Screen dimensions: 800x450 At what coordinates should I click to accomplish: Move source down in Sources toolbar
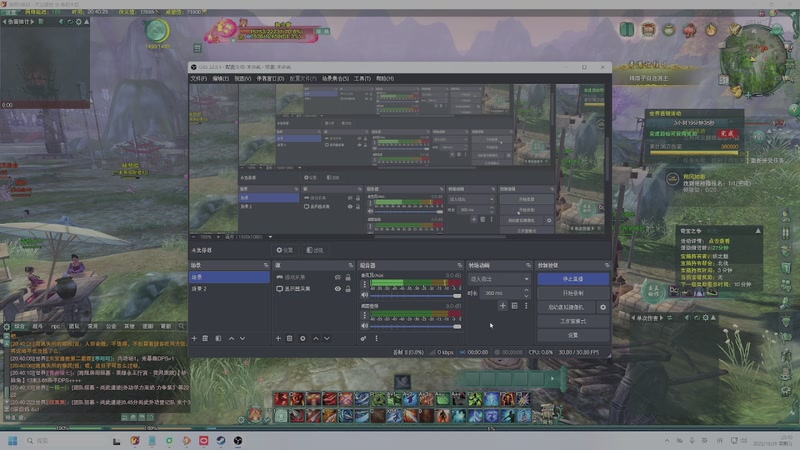tap(327, 338)
